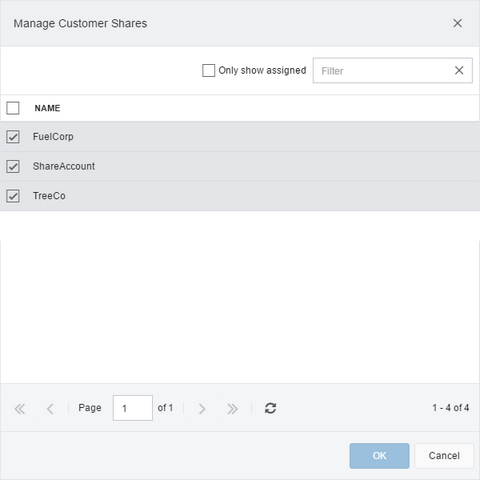
Task: Confirm changes with the OK button
Action: [x=379, y=456]
